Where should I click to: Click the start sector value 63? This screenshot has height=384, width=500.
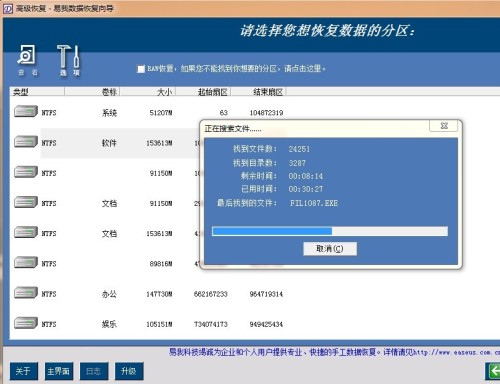coord(224,113)
